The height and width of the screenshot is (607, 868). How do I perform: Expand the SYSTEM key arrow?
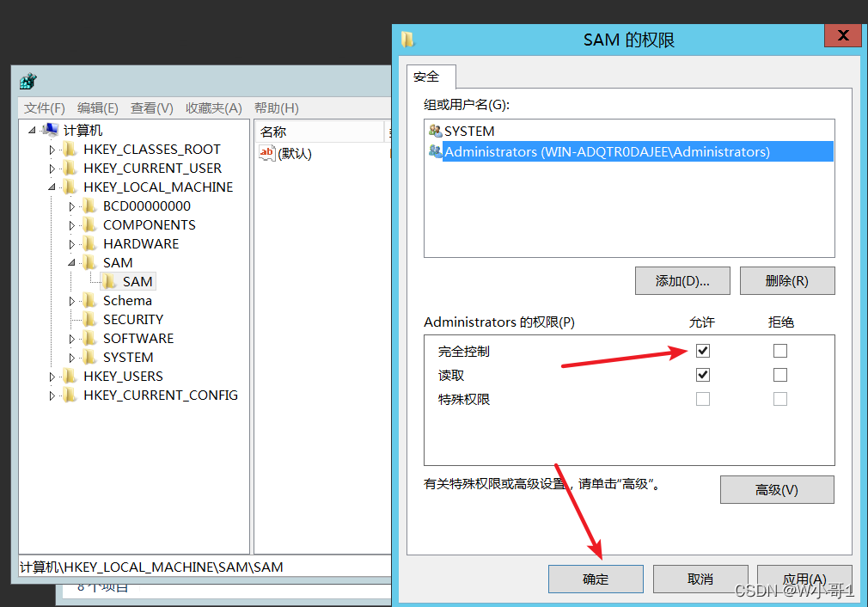71,358
